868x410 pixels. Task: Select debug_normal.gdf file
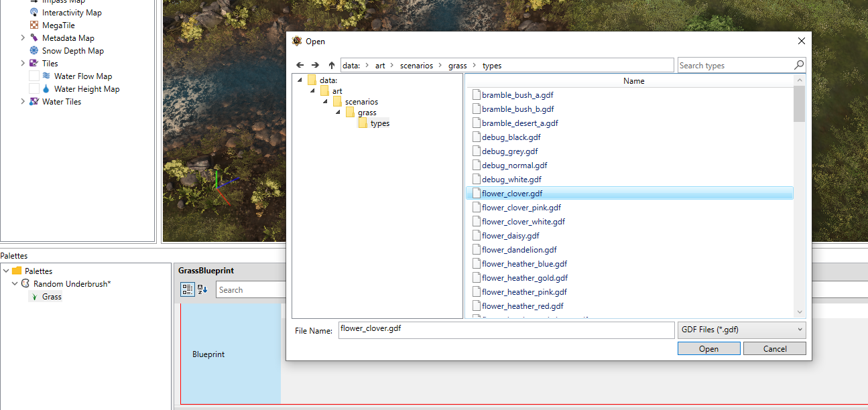pyautogui.click(x=514, y=165)
